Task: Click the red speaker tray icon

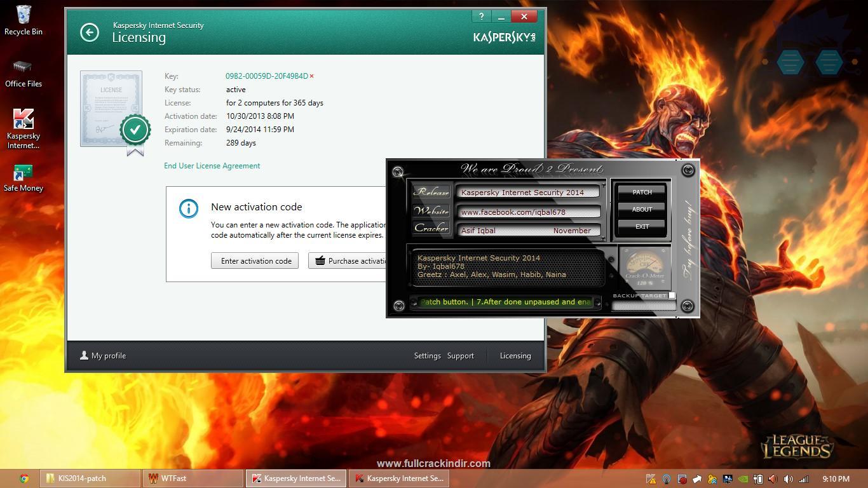Action: (x=773, y=479)
